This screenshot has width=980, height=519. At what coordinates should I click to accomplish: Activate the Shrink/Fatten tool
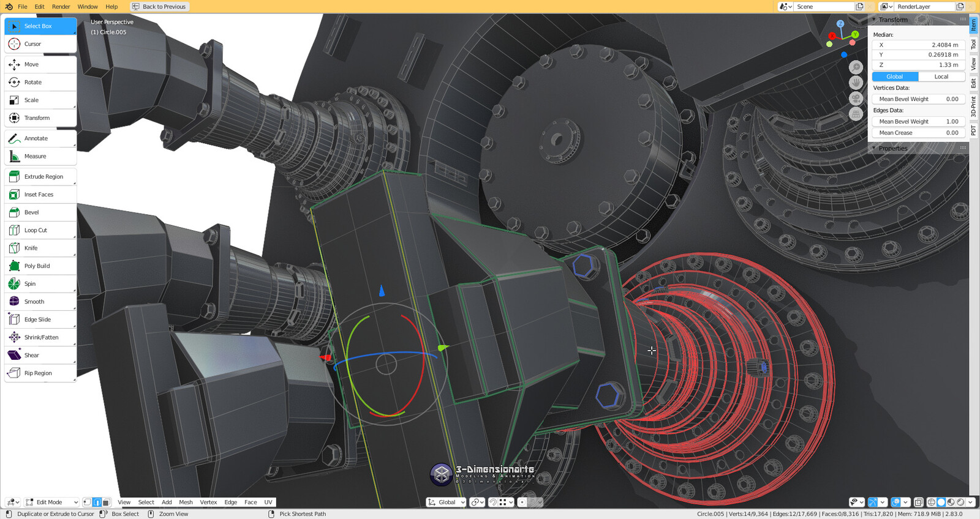pos(40,337)
